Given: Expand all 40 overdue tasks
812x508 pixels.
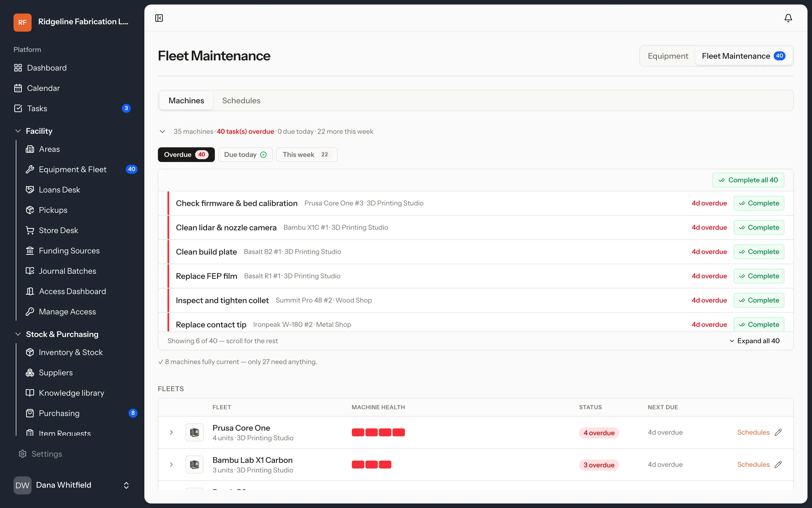Looking at the screenshot, I should click(754, 341).
